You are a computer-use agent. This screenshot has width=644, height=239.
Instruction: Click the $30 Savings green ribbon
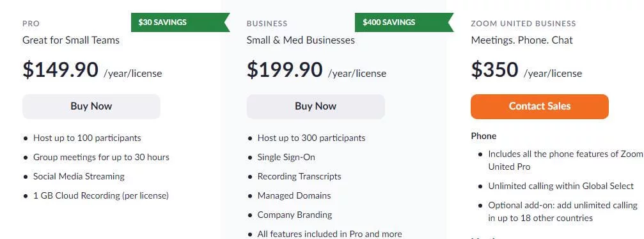[180, 22]
